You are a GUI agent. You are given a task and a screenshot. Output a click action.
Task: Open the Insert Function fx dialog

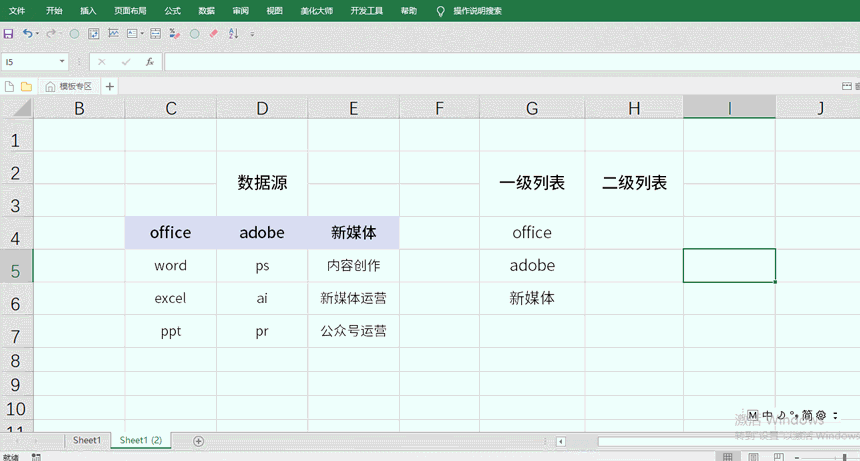pos(150,62)
